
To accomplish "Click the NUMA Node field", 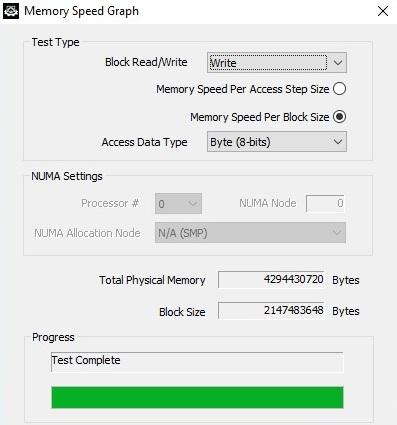I will pyautogui.click(x=325, y=203).
